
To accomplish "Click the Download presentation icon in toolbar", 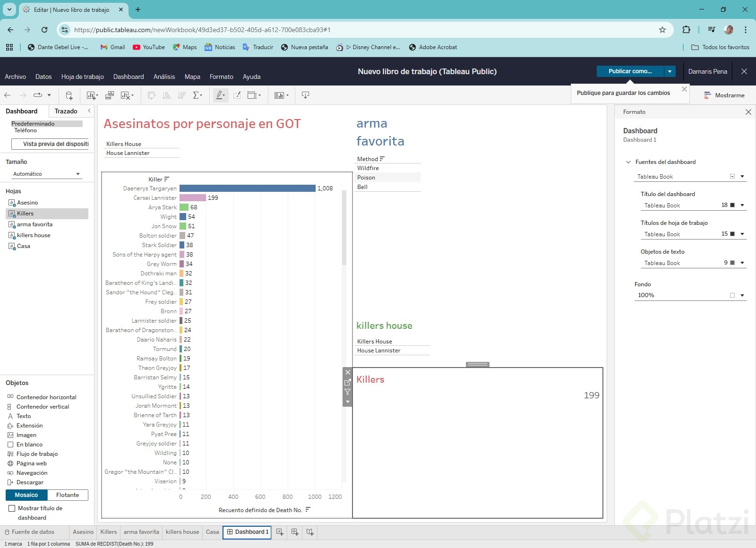I will pyautogui.click(x=305, y=95).
